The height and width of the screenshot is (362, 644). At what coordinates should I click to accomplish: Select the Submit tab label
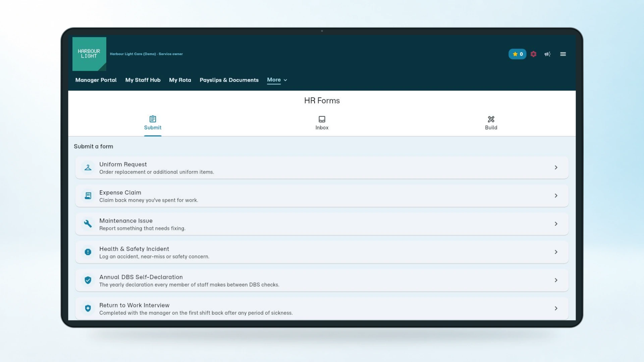pyautogui.click(x=153, y=128)
